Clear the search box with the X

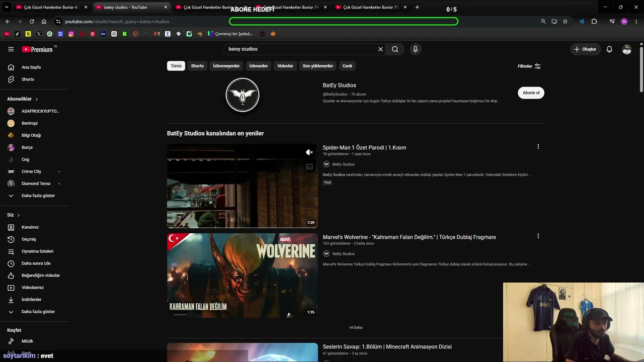[x=380, y=49]
